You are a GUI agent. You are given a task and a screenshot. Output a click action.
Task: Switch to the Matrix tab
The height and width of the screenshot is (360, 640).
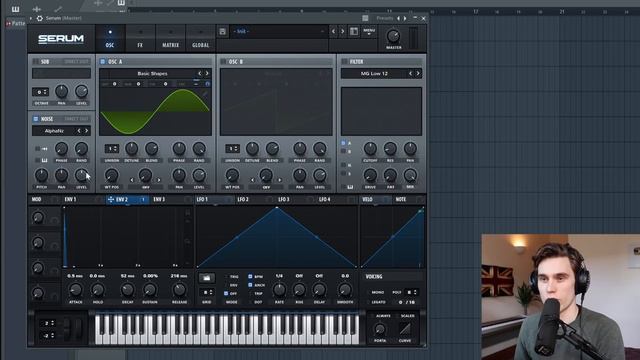171,38
